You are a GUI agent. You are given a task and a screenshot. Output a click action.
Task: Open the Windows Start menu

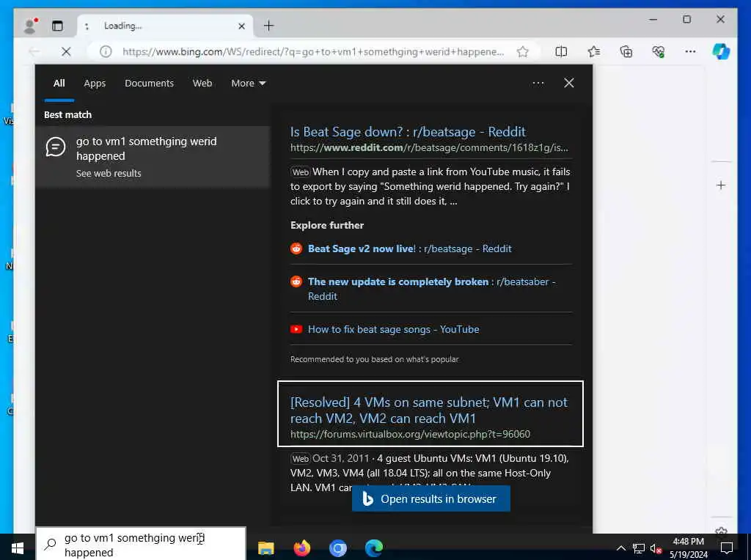coord(18,548)
